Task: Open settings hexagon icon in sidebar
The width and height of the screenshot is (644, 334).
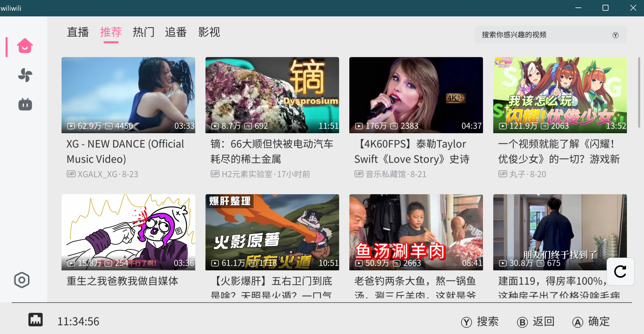Action: 22,280
